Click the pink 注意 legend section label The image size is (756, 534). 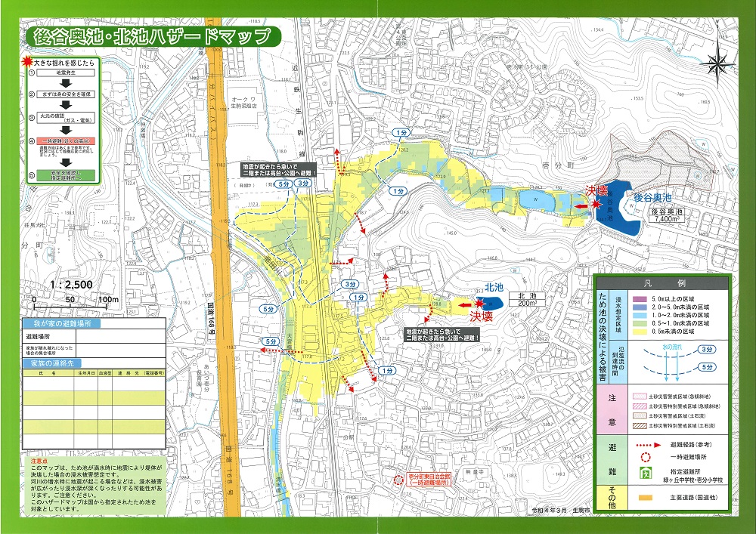tap(612, 410)
